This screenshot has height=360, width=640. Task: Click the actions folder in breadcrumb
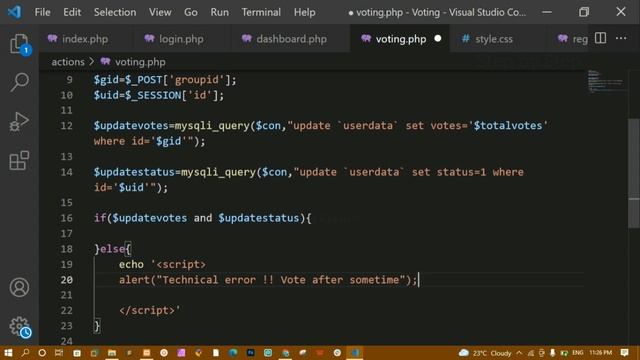[68, 62]
